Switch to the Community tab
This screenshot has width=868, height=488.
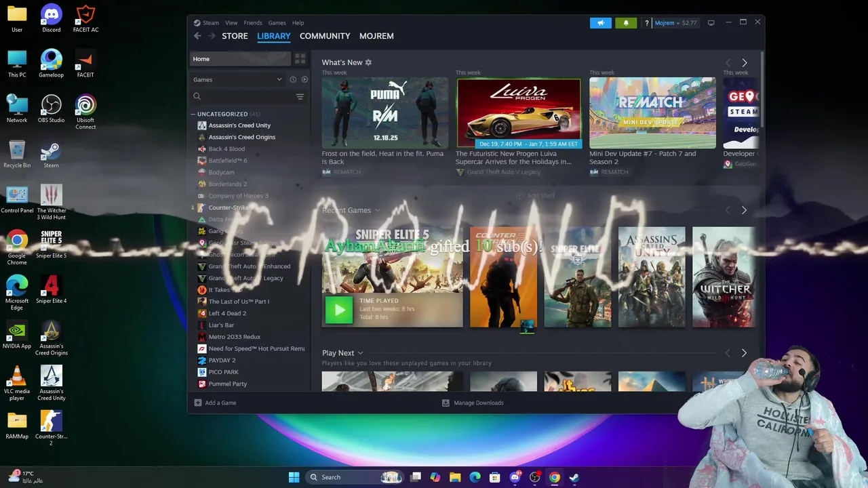coord(325,36)
